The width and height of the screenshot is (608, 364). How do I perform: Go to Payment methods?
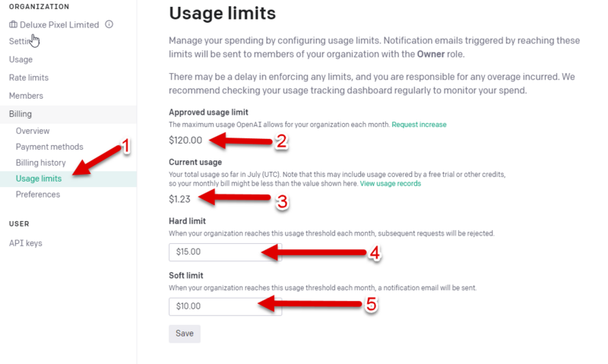(49, 147)
